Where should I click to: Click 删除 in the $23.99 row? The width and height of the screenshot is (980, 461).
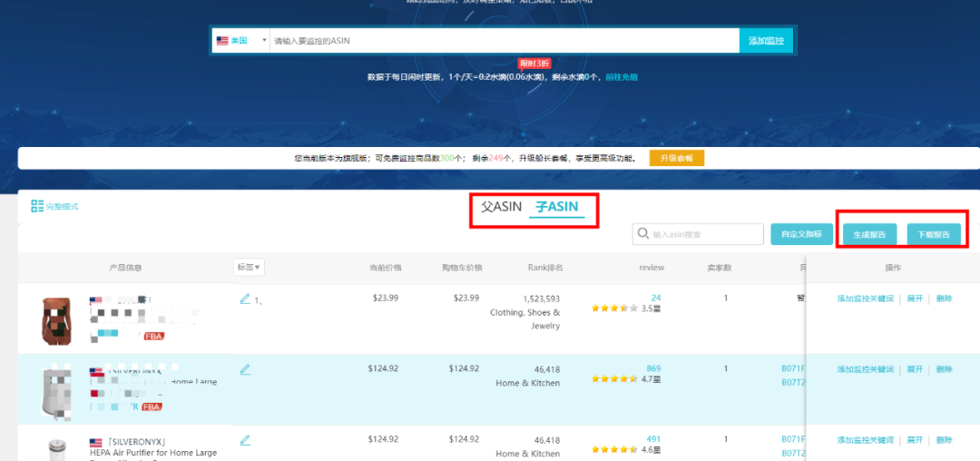pos(945,299)
